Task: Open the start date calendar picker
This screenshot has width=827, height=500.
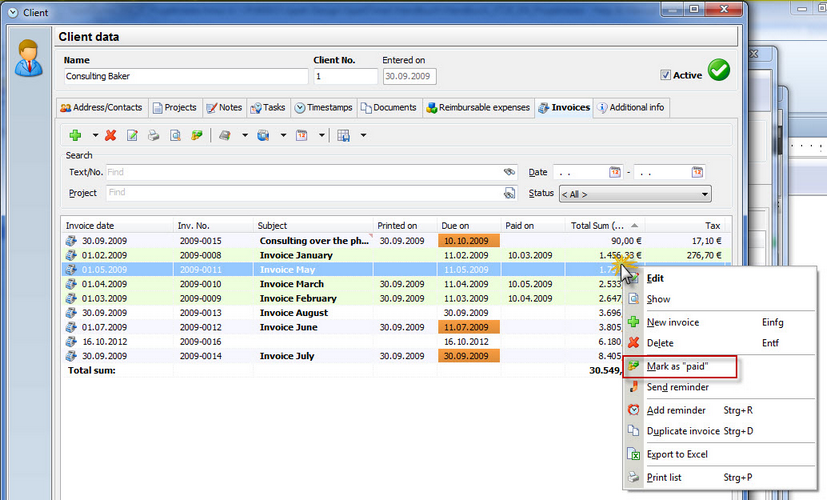Action: (615, 172)
